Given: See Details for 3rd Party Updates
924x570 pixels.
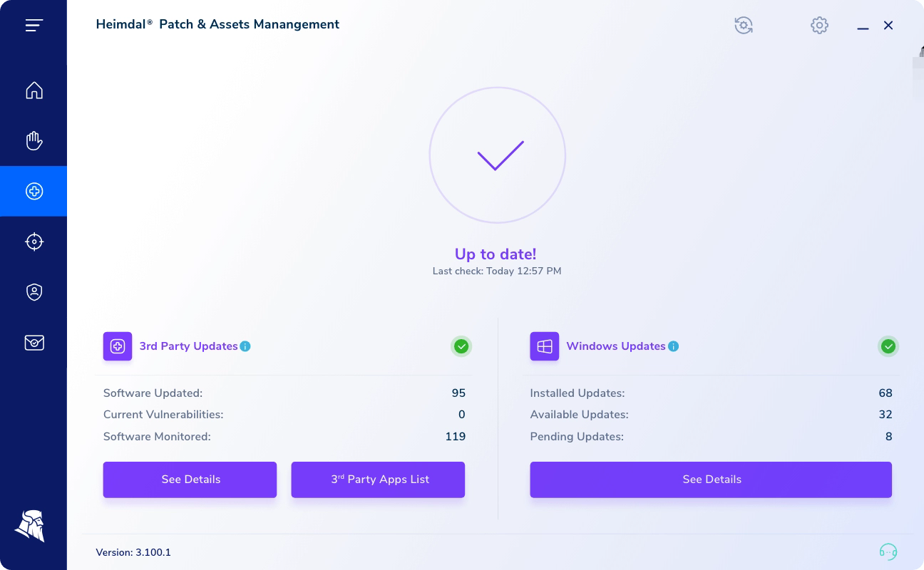Looking at the screenshot, I should coord(190,480).
